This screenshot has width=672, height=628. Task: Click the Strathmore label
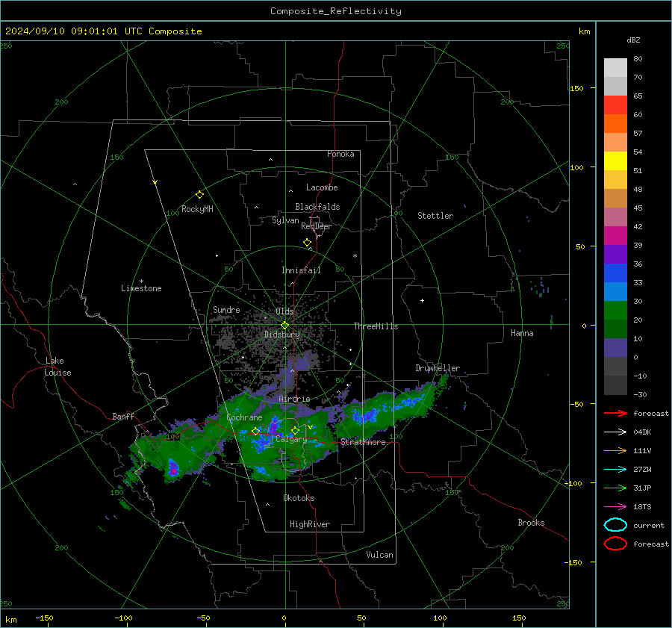pyautogui.click(x=363, y=442)
